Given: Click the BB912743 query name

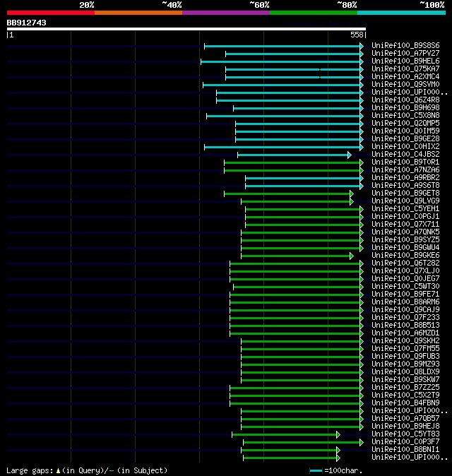Looking at the screenshot, I should 26,23.
